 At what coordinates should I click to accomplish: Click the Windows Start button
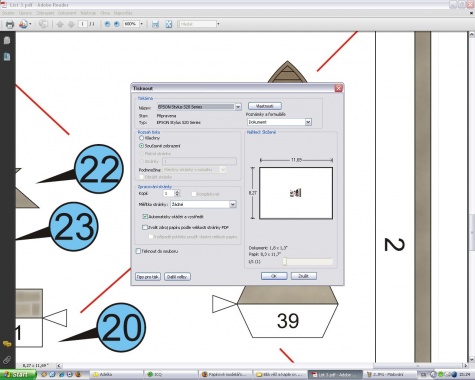coord(17,374)
